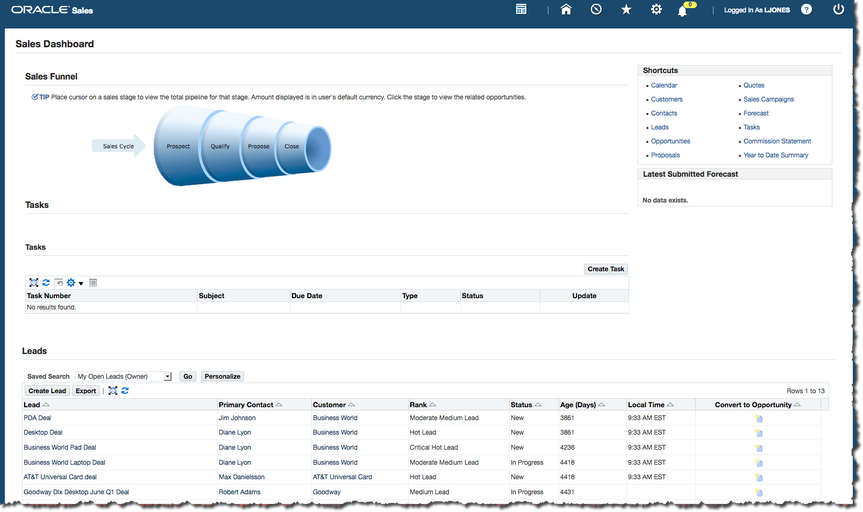Open the Calendar shortcut
The height and width of the screenshot is (512, 863).
coord(664,85)
